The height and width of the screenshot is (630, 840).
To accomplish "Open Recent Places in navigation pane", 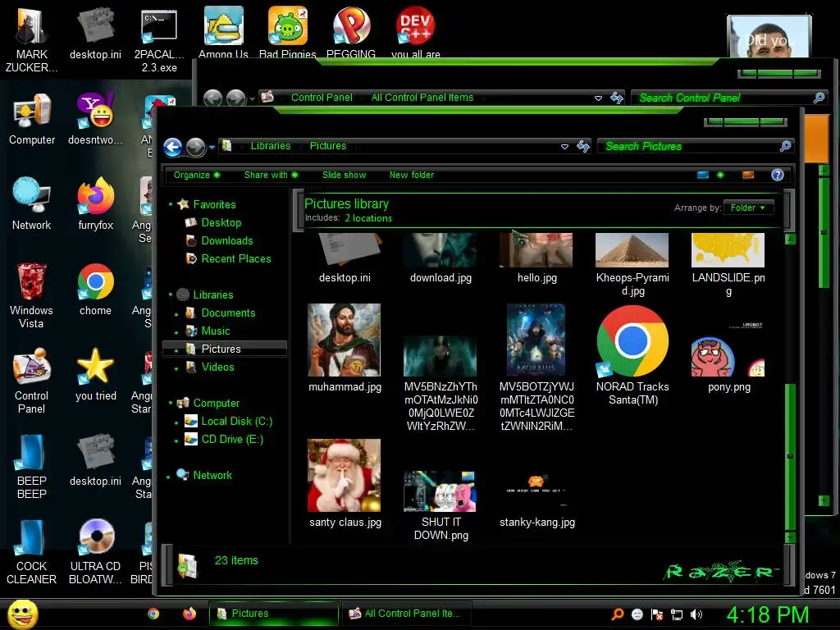I will click(235, 258).
